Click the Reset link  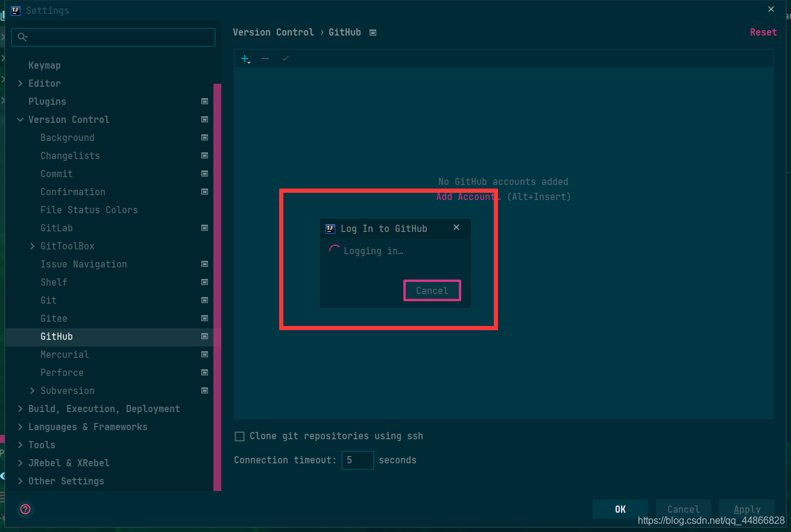pos(763,33)
